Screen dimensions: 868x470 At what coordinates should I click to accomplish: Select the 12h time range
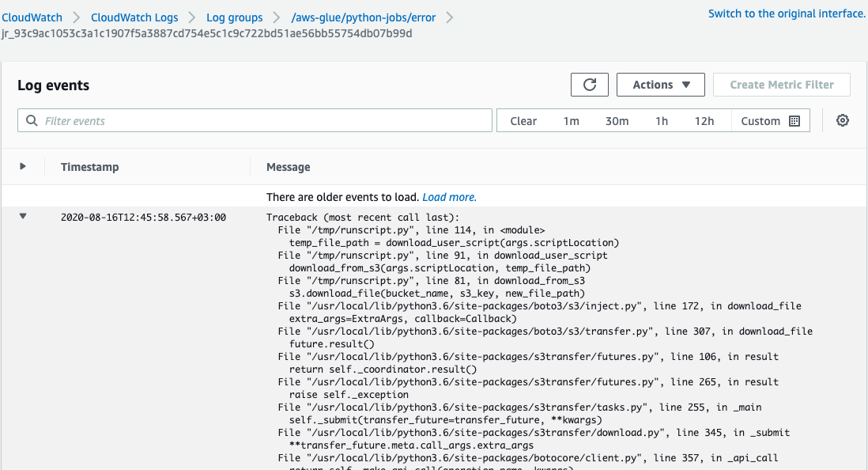point(704,121)
